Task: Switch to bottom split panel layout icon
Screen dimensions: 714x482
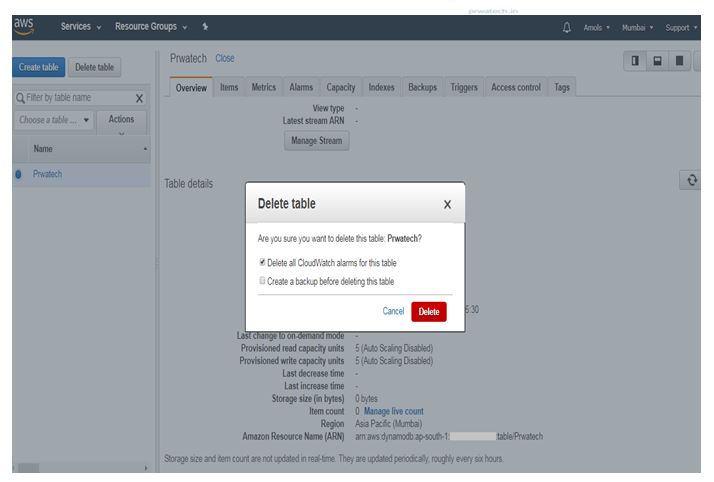Action: [x=657, y=61]
